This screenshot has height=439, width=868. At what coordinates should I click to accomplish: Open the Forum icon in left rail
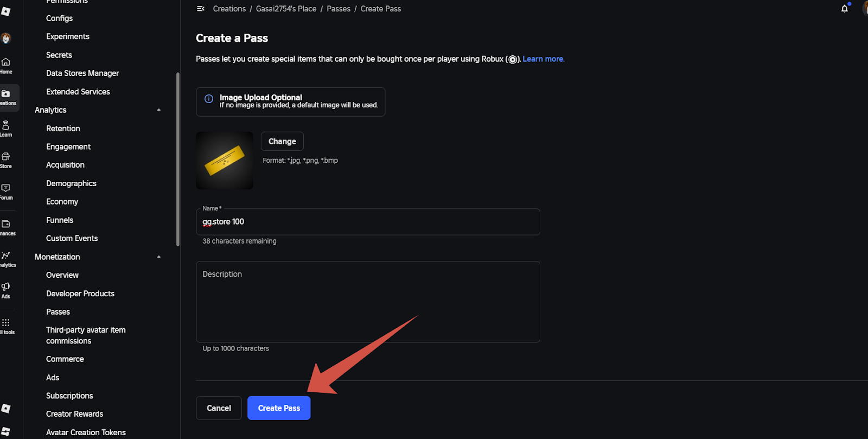[6, 188]
